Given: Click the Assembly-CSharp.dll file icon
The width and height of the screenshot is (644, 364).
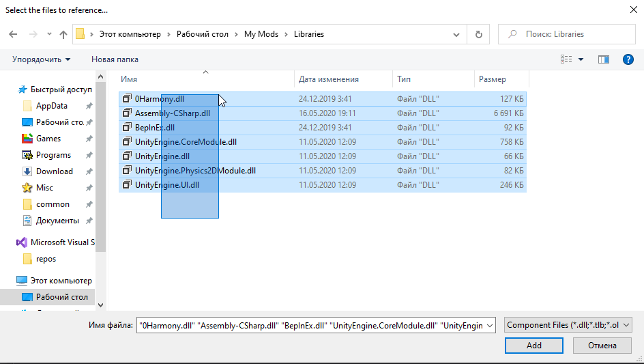Looking at the screenshot, I should pyautogui.click(x=127, y=113).
